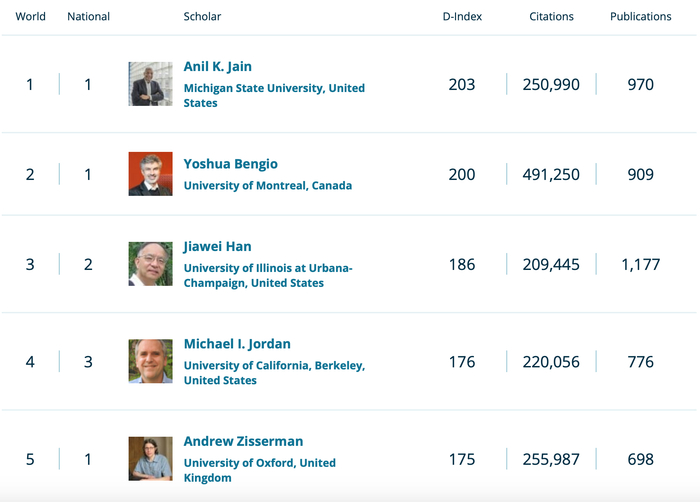Open Anil K. Jain scholar profile link
Viewport: 700px width, 502px height.
[217, 67]
